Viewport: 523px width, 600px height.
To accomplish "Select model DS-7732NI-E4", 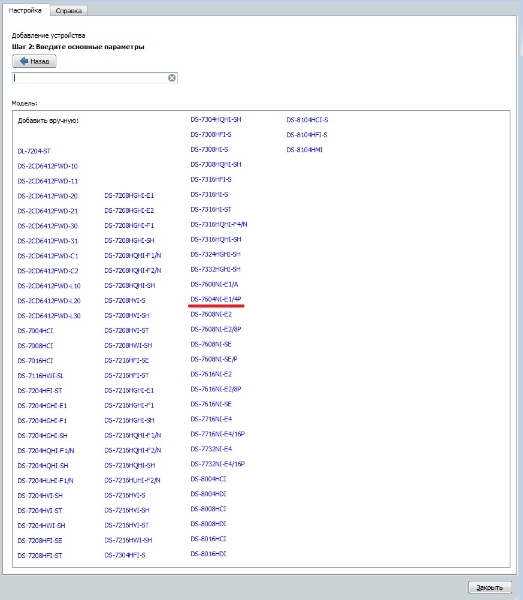I will click(x=211, y=449).
